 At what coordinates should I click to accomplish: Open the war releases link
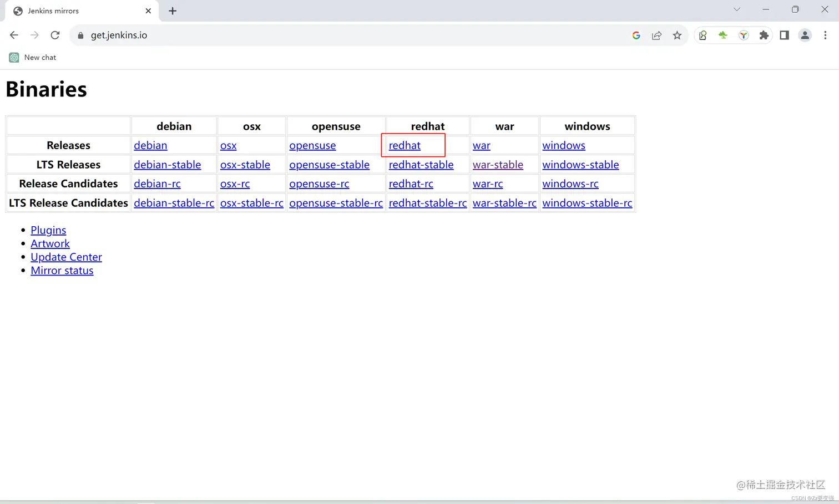(x=481, y=145)
